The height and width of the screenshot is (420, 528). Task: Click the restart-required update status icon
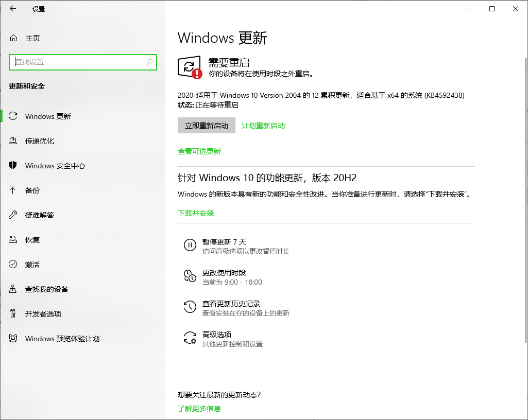click(x=190, y=67)
